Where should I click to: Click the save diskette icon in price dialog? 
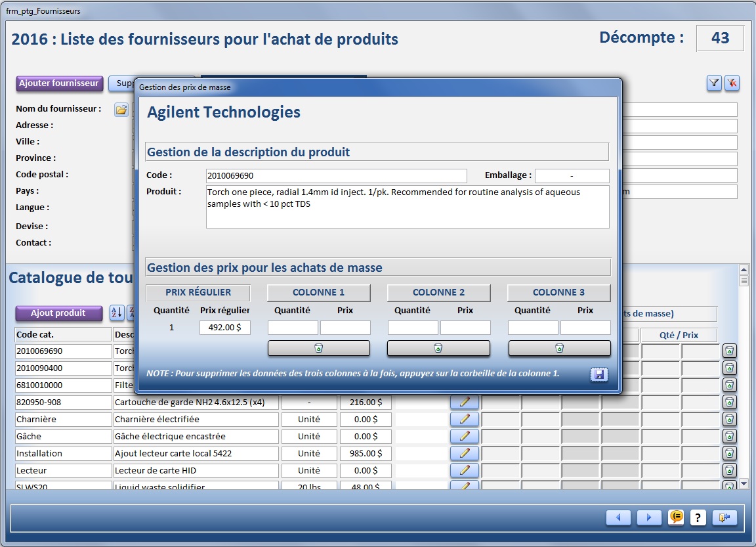pos(598,374)
